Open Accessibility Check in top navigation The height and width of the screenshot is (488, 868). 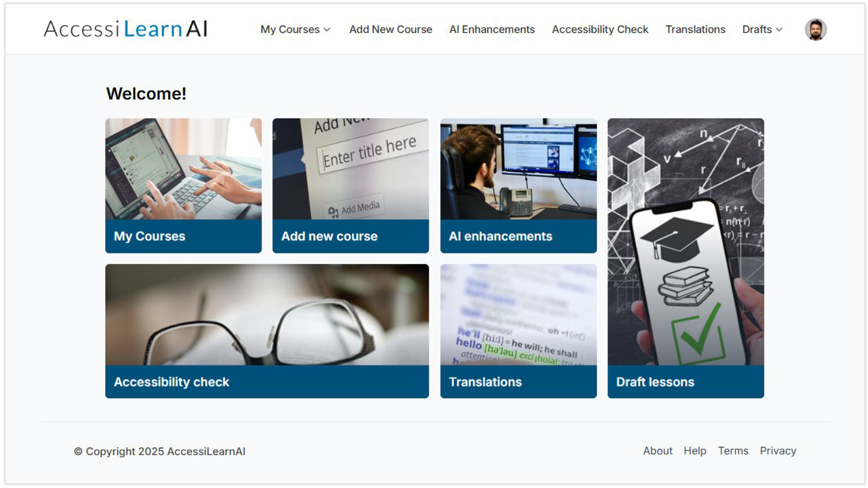[x=600, y=29]
